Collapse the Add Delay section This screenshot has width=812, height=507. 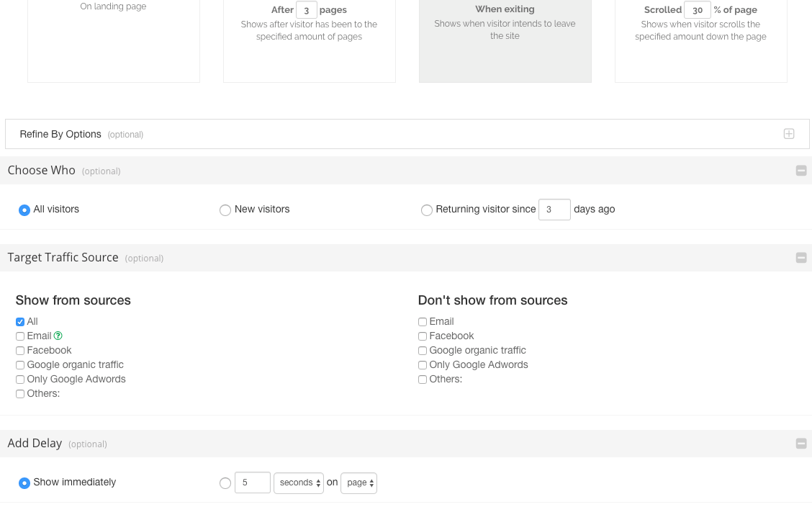point(800,444)
